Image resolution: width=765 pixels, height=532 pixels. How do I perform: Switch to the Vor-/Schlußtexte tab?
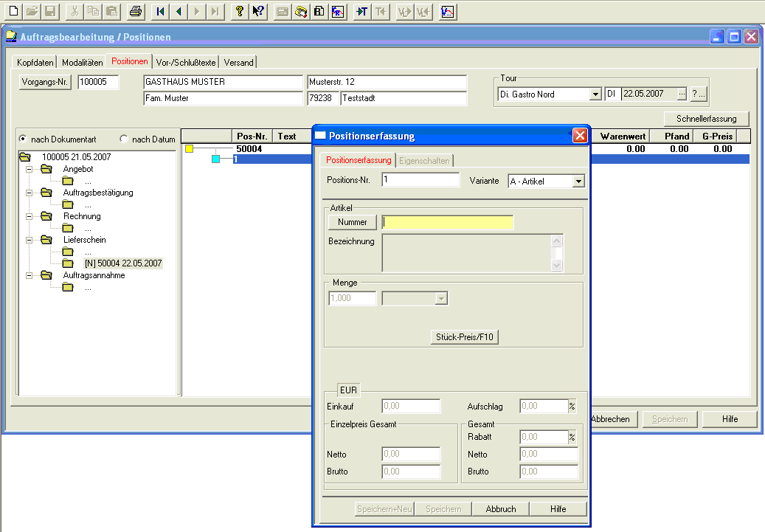[x=186, y=63]
